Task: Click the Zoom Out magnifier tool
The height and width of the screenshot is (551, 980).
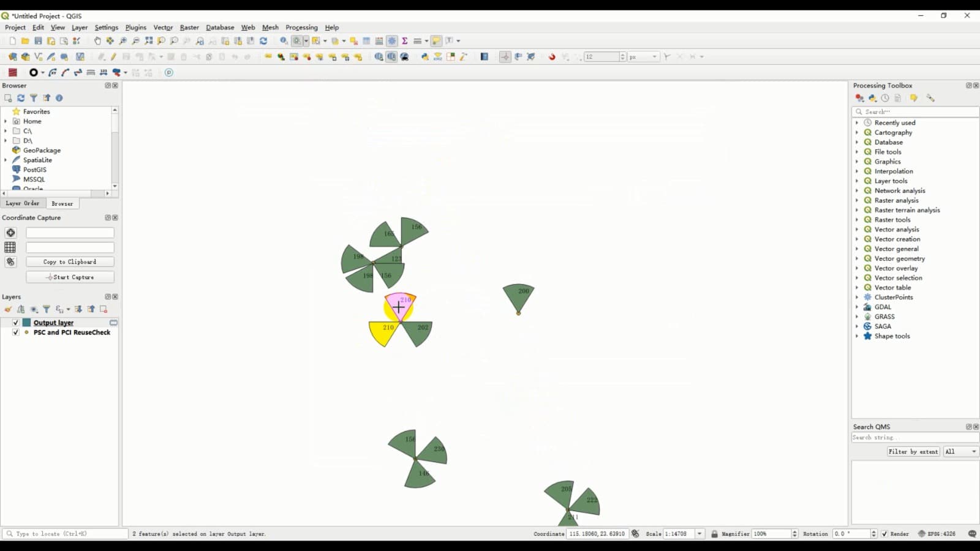Action: tap(136, 41)
